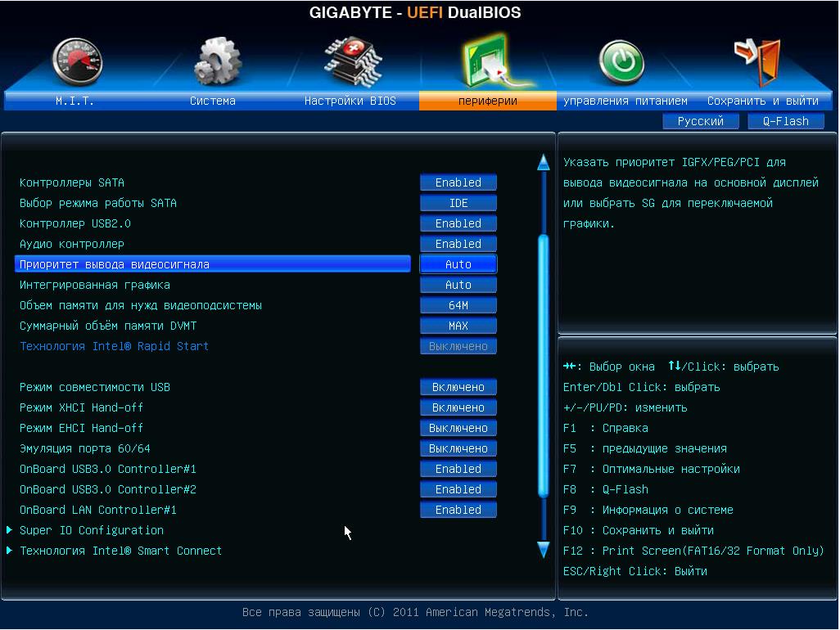The height and width of the screenshot is (630, 840).
Task: Select Объем памяти для нужд видеоподсистемы
Action: click(x=141, y=305)
